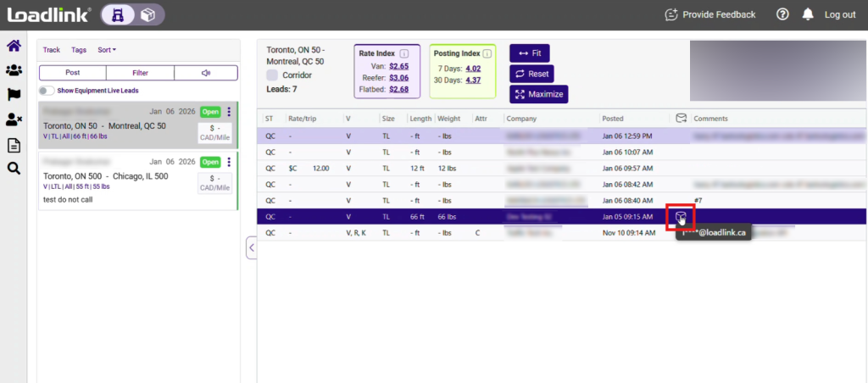Image resolution: width=868 pixels, height=383 pixels.
Task: Open the Sort dropdown
Action: 106,50
